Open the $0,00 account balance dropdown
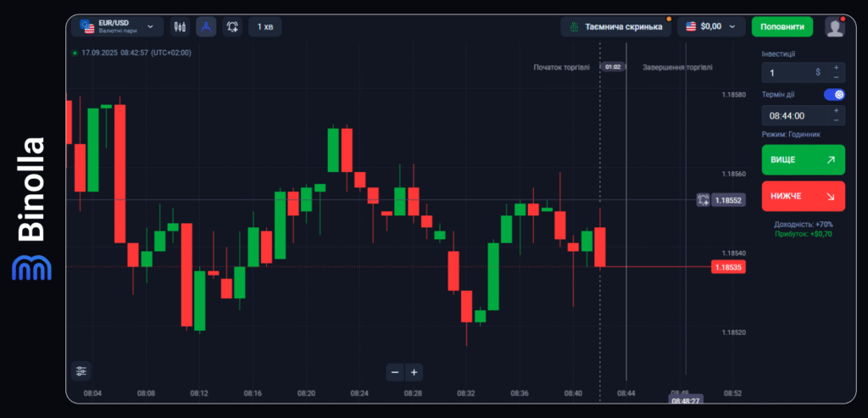The image size is (868, 418). 711,27
